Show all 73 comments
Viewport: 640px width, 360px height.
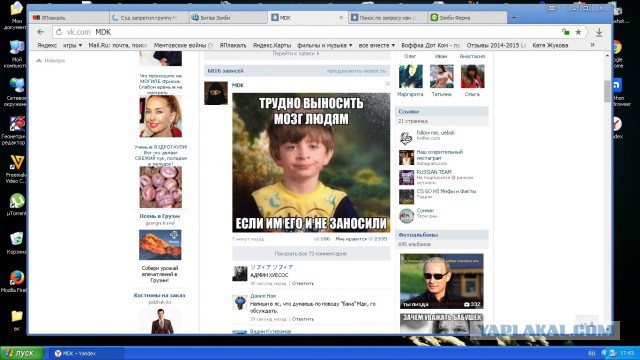point(311,253)
